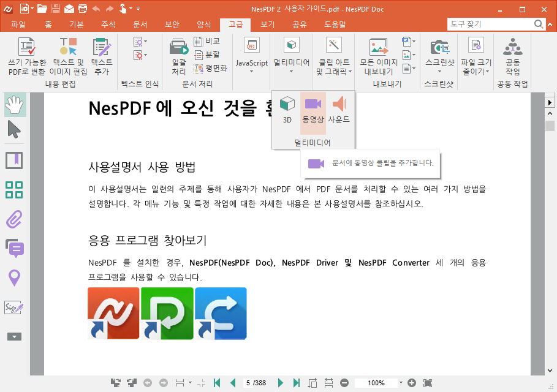Open the Bookmarks panel
The height and width of the screenshot is (392, 557).
[14, 160]
